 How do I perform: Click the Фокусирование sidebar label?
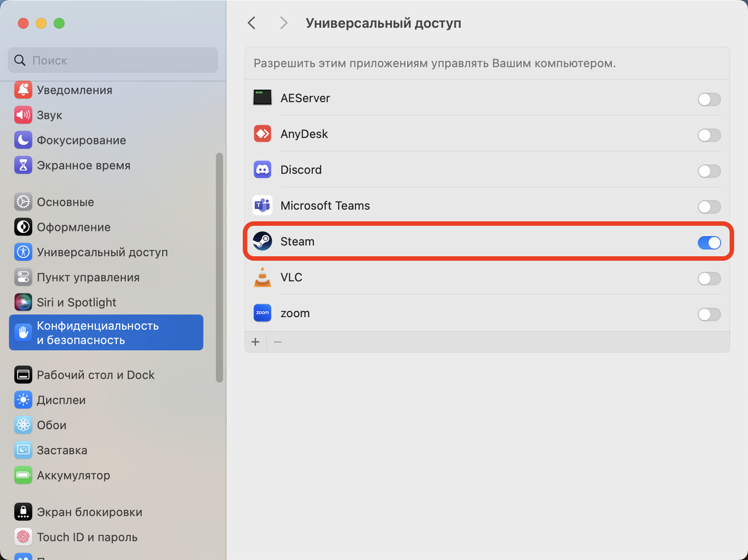(81, 140)
